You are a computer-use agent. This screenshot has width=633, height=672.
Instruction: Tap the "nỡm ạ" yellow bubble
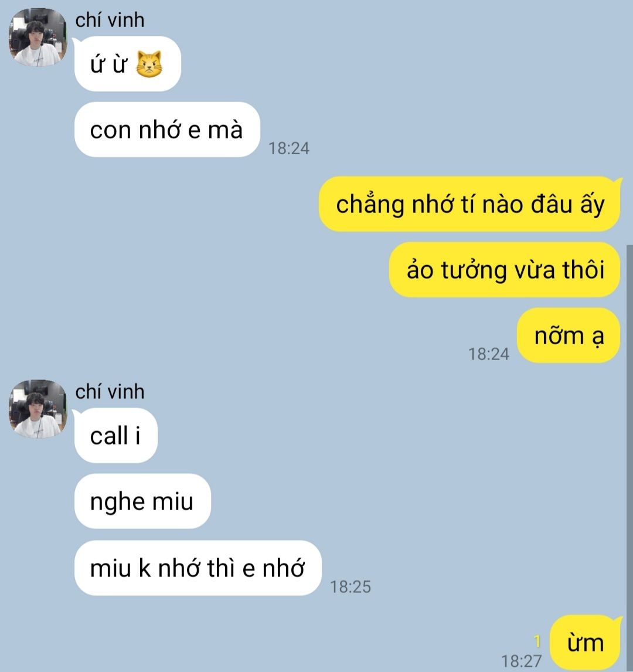pos(569,335)
